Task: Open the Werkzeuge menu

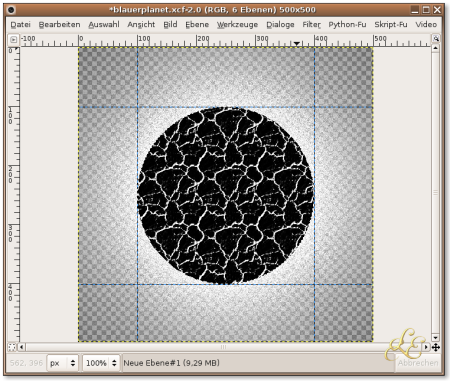Action: (x=237, y=25)
